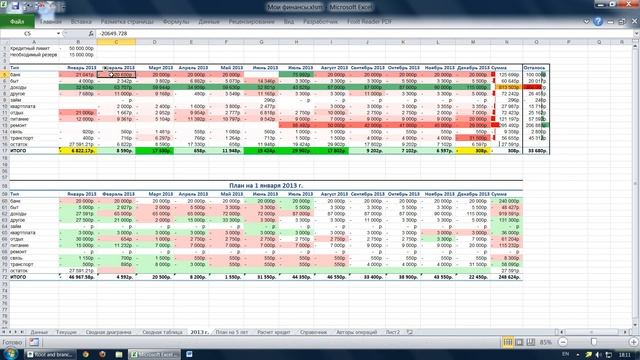
Task: Select ремонт label in row 13
Action: point(18,125)
